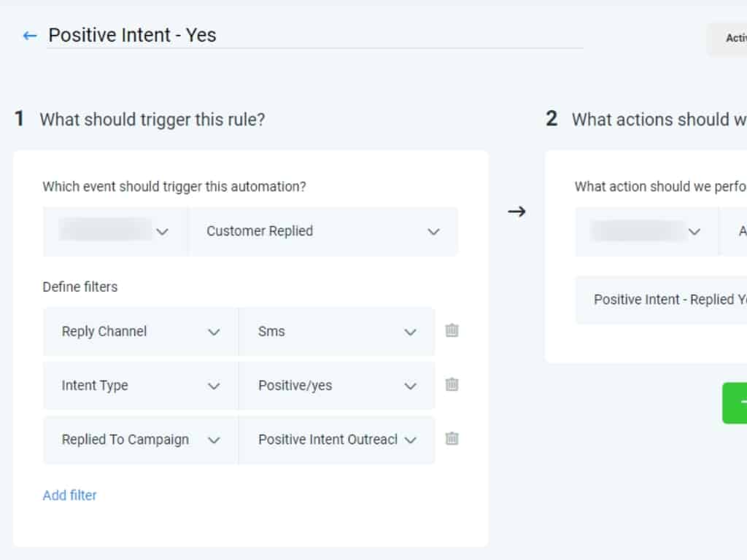
Task: Click the Active status button at top right
Action: pos(732,39)
